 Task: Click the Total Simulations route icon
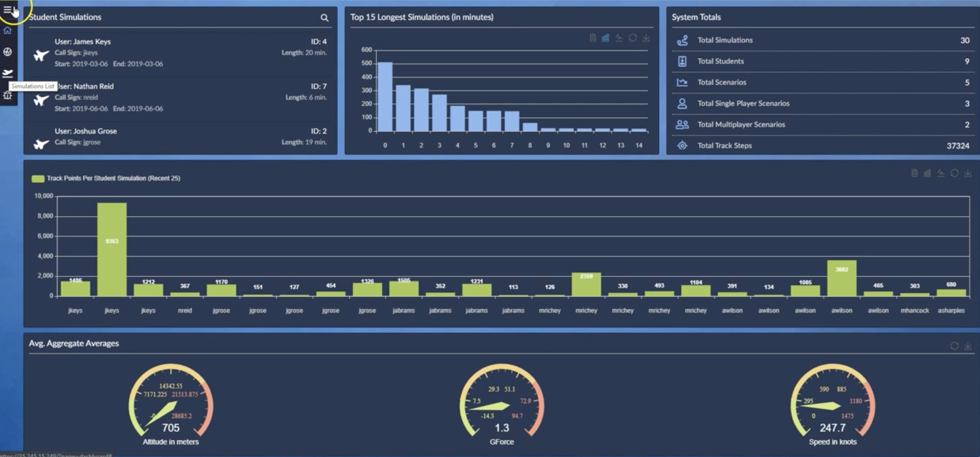[x=682, y=40]
